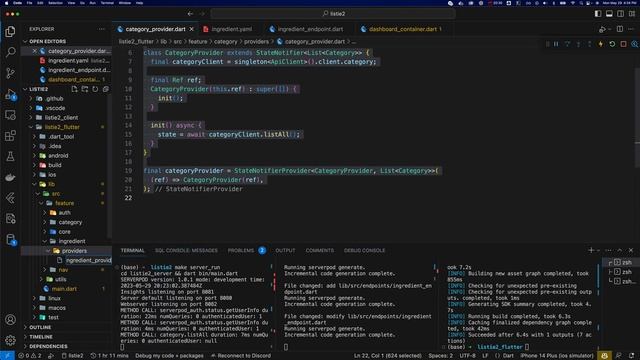Image resolution: width=640 pixels, height=360 pixels.
Task: Select the first zsh terminal in list
Action: [x=622, y=262]
